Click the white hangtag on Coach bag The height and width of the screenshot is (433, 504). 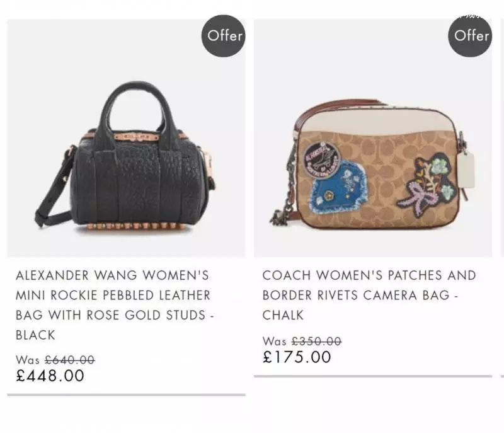pos(466,170)
